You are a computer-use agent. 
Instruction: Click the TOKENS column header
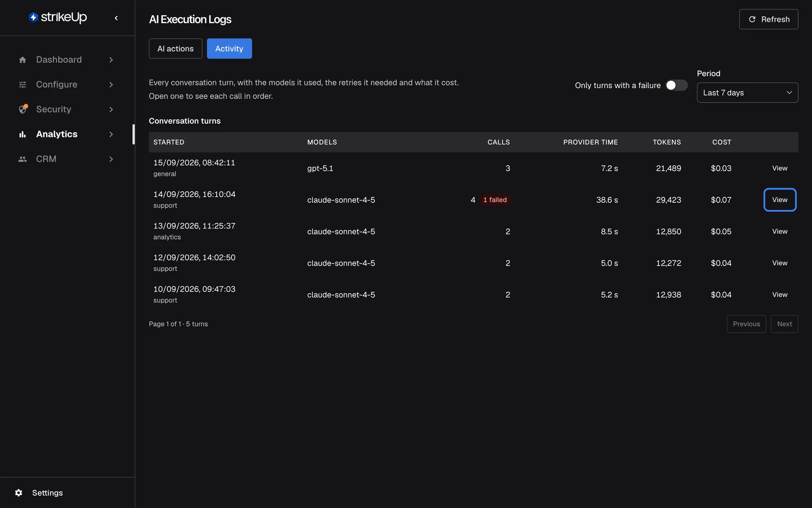click(x=667, y=142)
